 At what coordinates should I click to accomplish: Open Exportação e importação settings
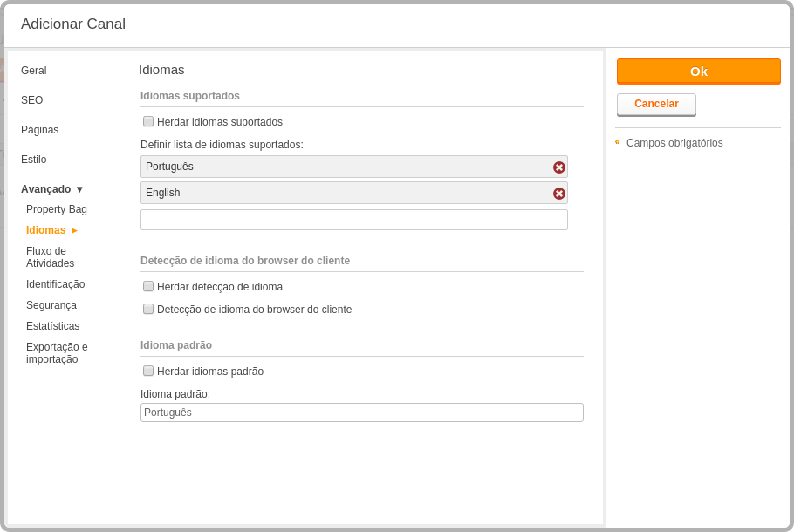(57, 353)
